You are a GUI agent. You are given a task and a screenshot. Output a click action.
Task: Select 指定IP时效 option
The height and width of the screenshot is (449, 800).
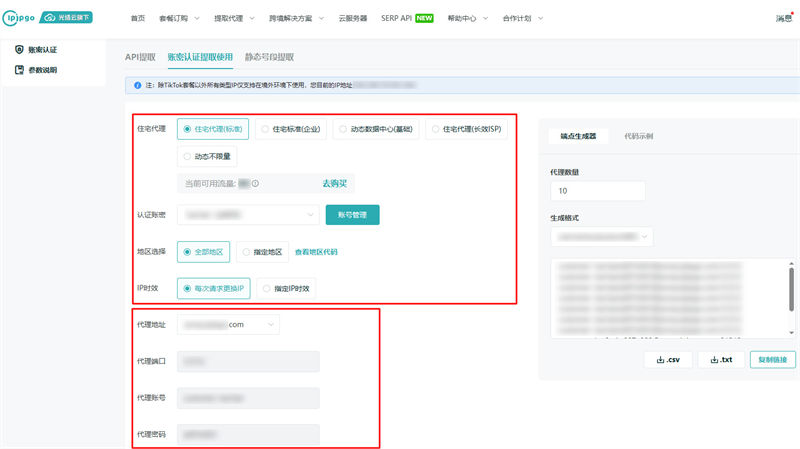286,288
